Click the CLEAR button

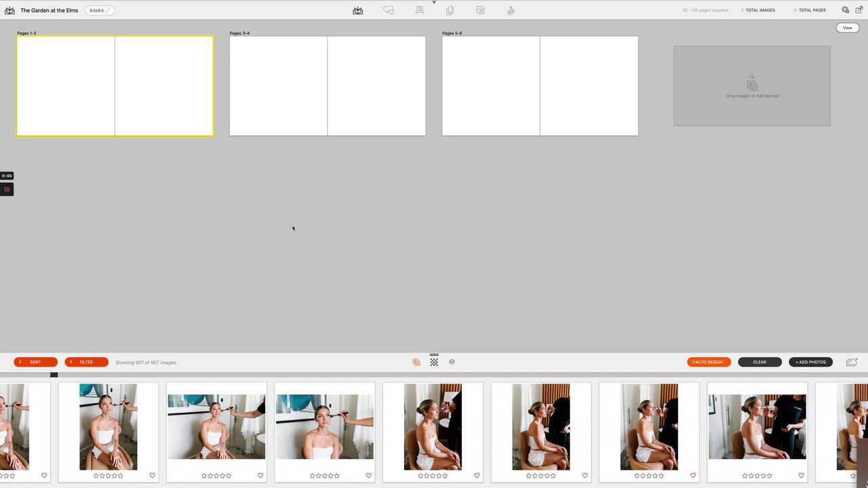[x=759, y=362]
